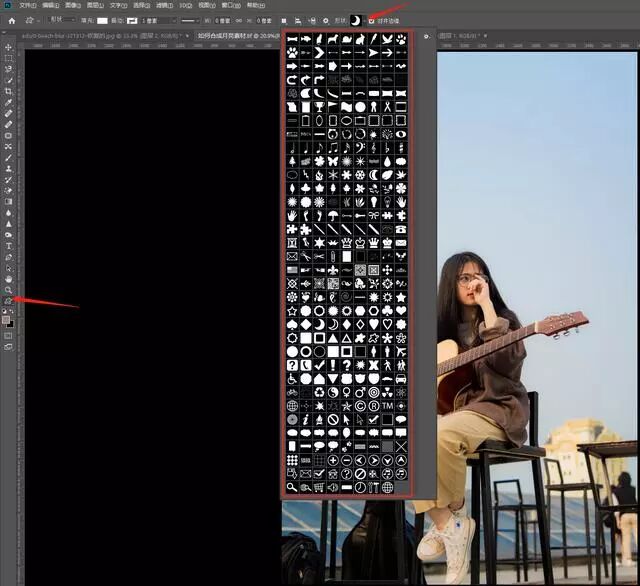Toggle the width-height link chain icon
This screenshot has width=640, height=586.
tap(239, 21)
